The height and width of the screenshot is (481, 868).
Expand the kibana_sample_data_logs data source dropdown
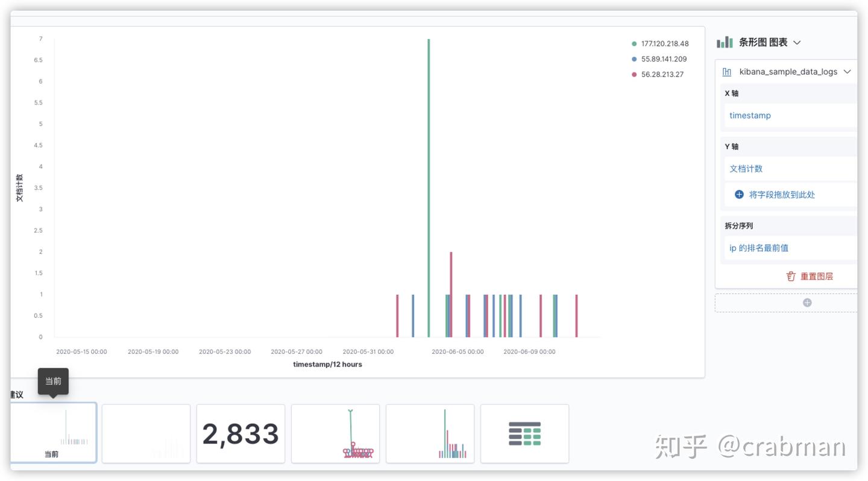tap(848, 71)
